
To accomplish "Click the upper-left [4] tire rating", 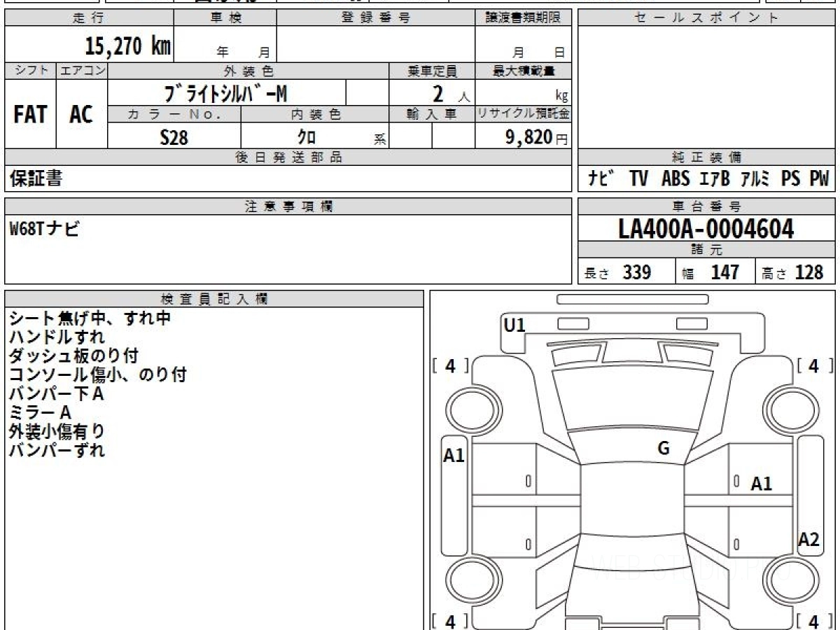I will tap(451, 365).
